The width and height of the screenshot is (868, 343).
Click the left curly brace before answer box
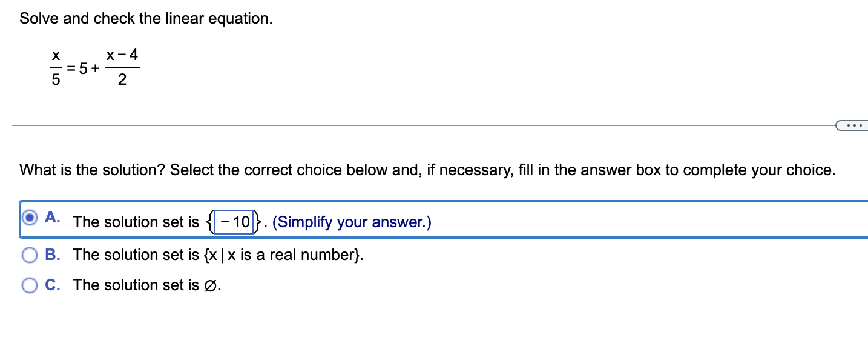tap(210, 222)
